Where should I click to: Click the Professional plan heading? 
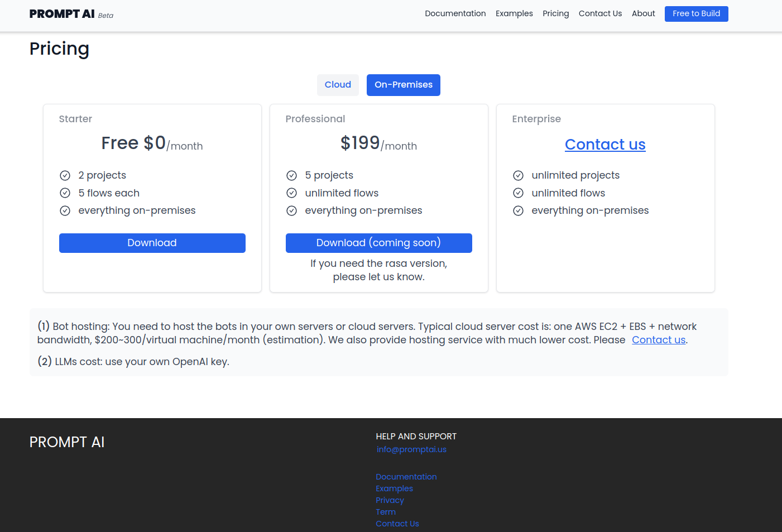[x=315, y=119]
